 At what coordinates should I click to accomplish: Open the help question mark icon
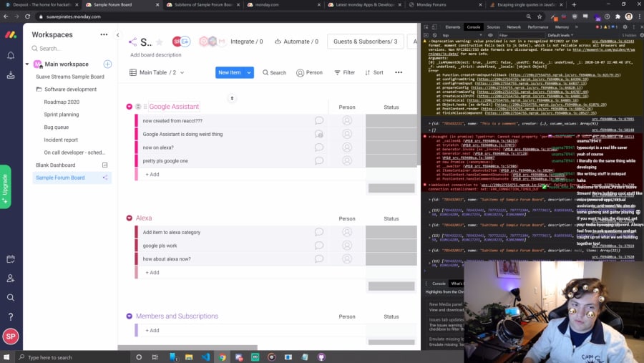tap(11, 317)
